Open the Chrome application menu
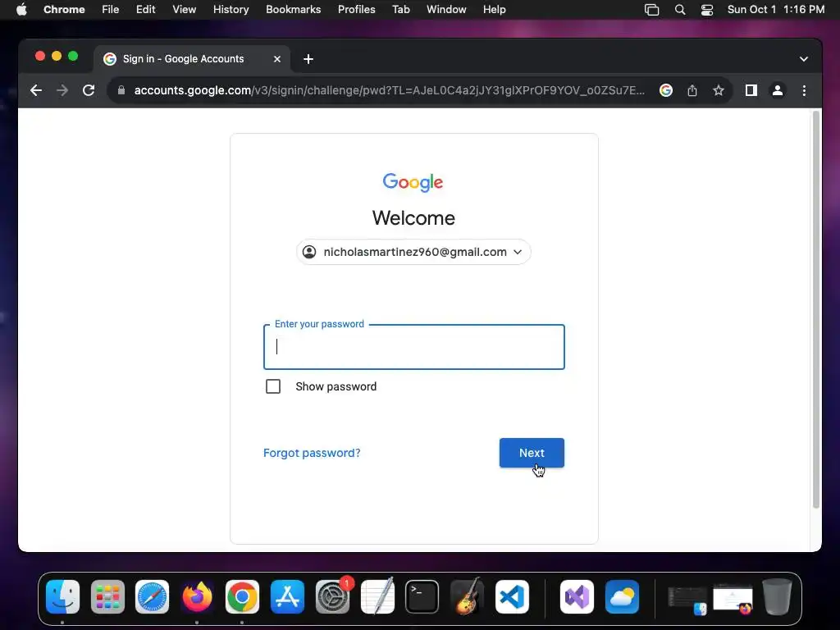 click(x=64, y=10)
